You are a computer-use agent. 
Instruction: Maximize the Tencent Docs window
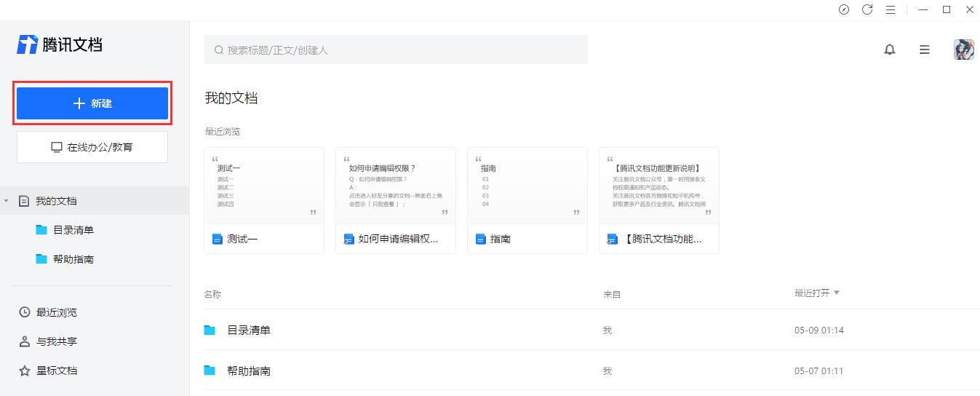coord(947,9)
